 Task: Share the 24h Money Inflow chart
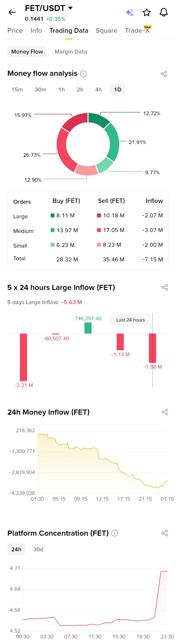coord(165,412)
